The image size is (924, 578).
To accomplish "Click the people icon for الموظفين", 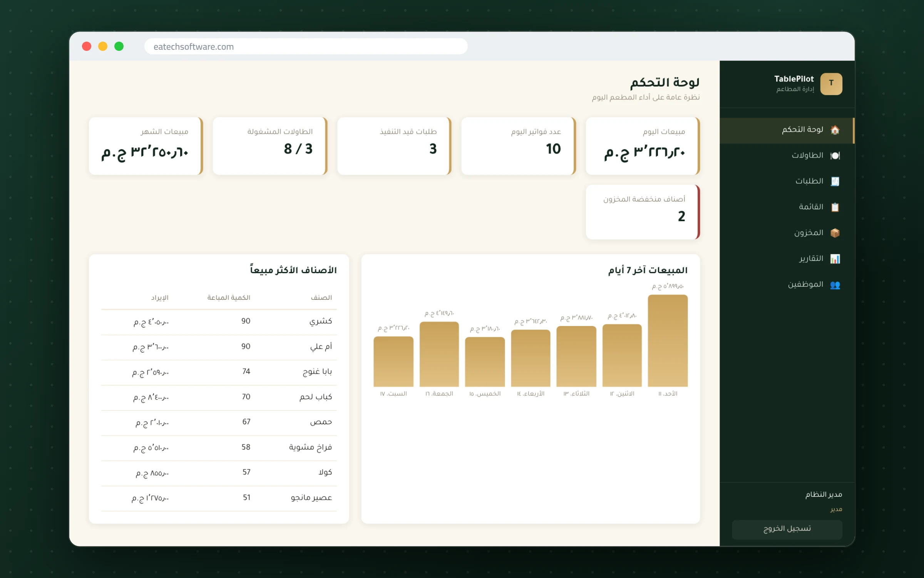I will (835, 285).
